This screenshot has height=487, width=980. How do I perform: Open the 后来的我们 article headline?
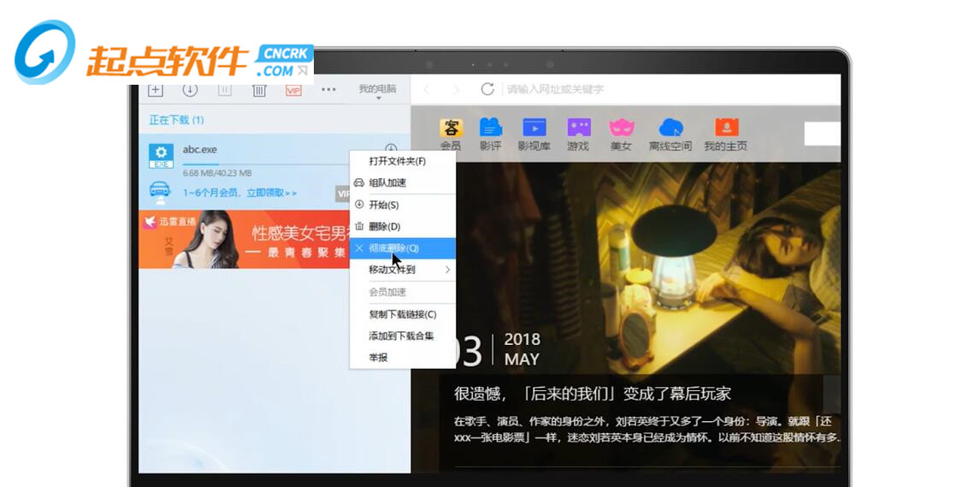click(x=593, y=394)
